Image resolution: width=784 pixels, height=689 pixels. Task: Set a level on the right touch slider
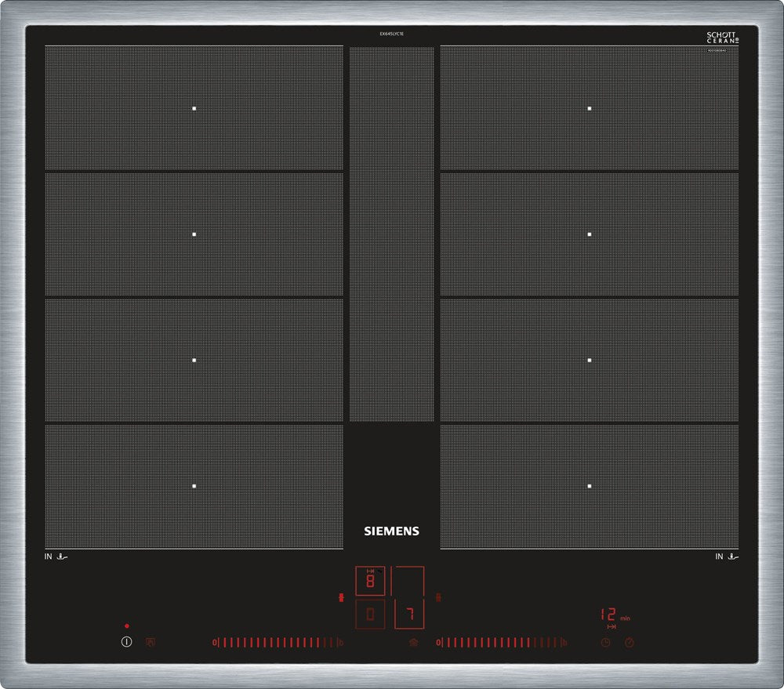point(502,643)
